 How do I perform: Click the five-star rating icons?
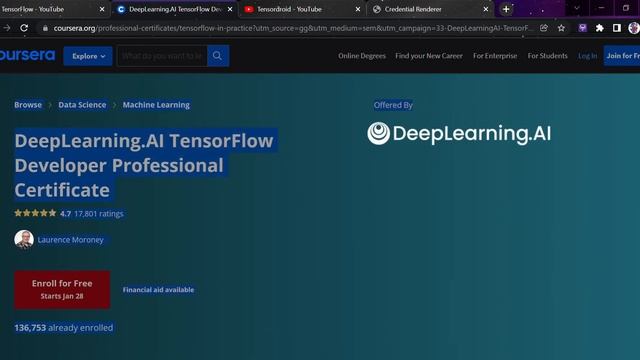(x=35, y=213)
